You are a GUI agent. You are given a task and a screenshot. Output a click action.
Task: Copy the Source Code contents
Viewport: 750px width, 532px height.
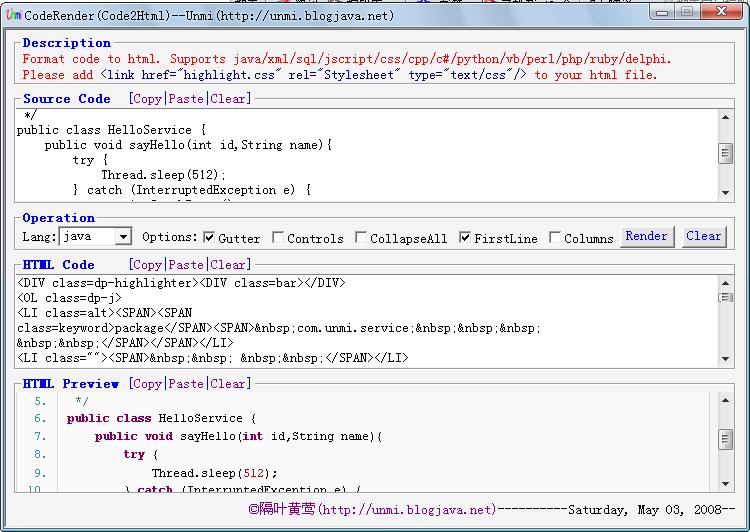coord(147,99)
